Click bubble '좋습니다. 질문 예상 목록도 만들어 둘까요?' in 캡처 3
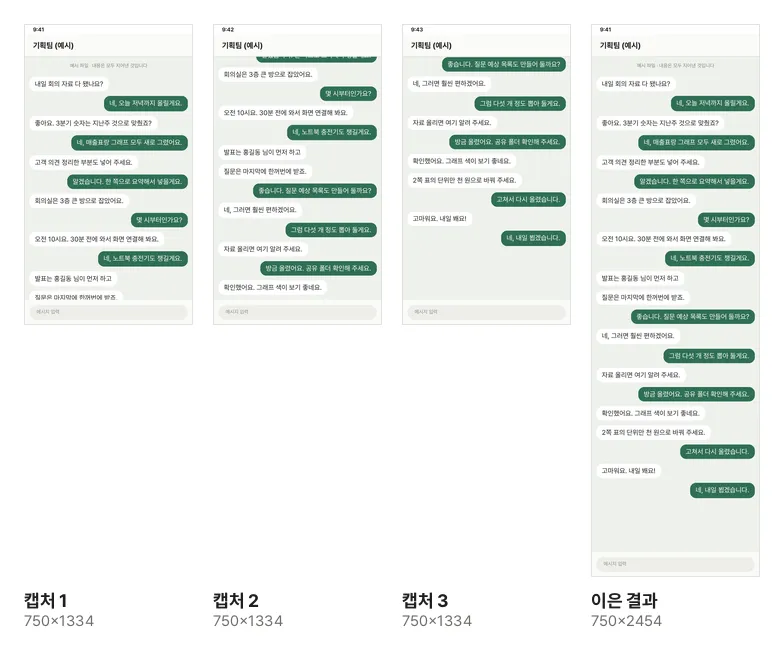This screenshot has height=653, width=784. (x=504, y=64)
